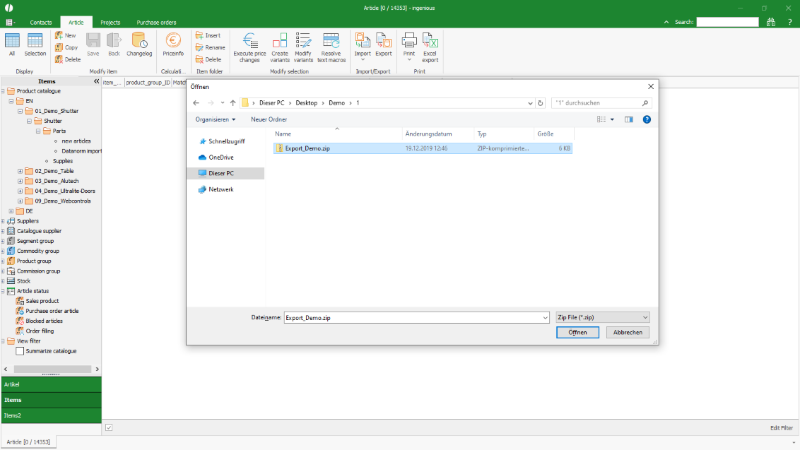Click the ribbon Search input field
Image resolution: width=800 pixels, height=450 pixels.
tap(728, 22)
